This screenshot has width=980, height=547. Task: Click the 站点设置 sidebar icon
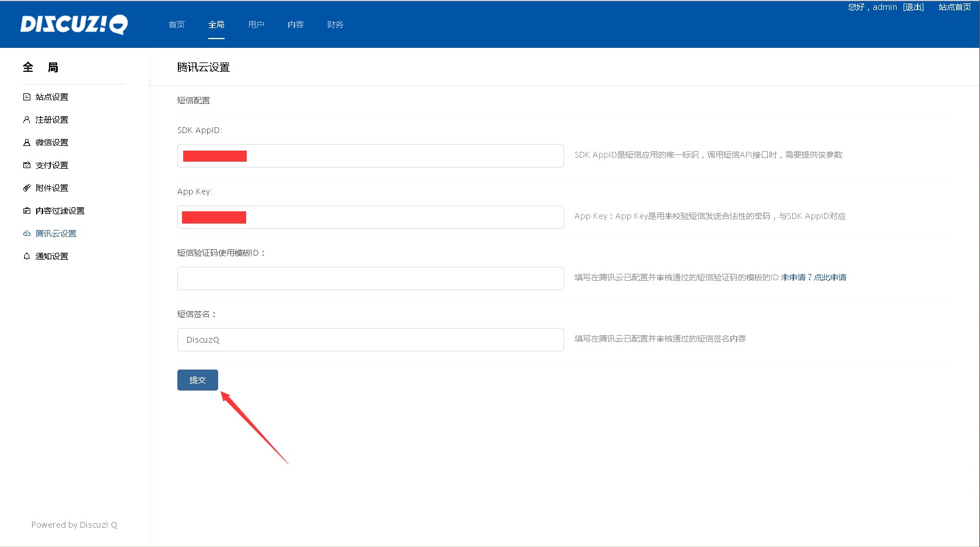[x=26, y=97]
